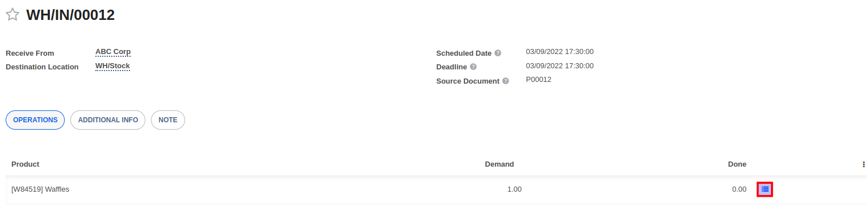
Task: Open the Note tab
Action: [168, 120]
